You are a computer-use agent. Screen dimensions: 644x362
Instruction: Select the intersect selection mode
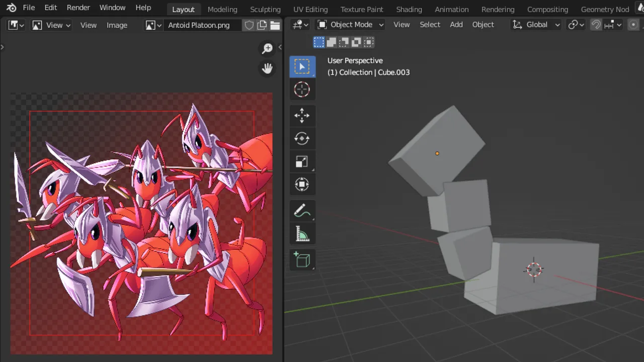click(x=369, y=42)
